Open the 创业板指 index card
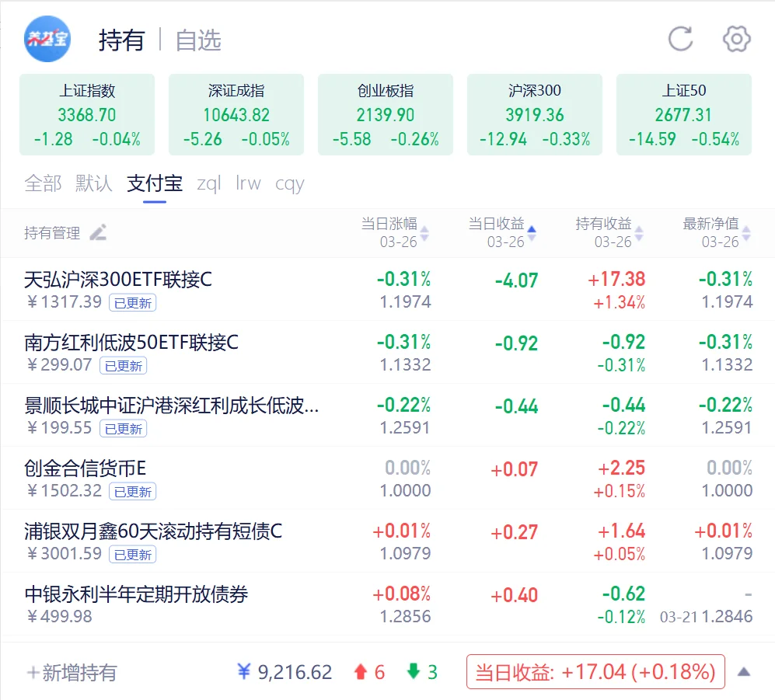 tap(386, 115)
